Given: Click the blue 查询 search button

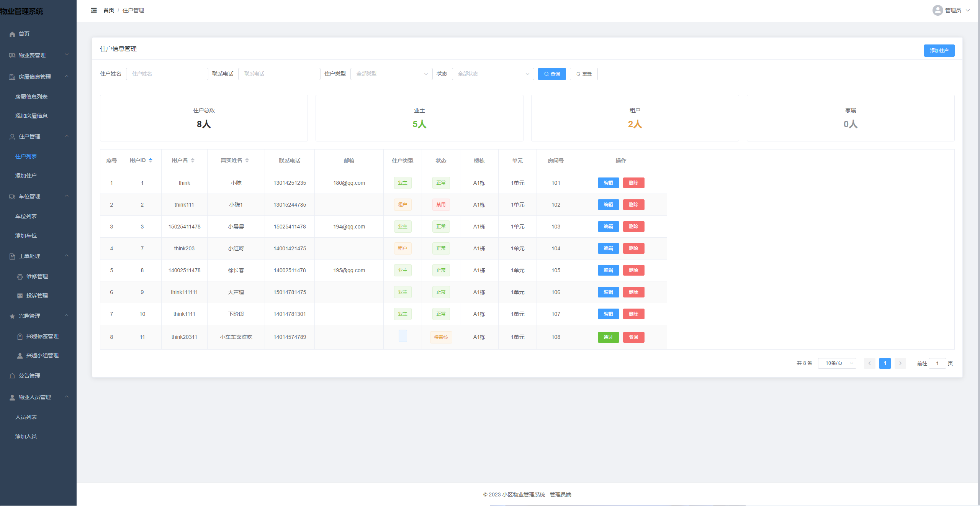Looking at the screenshot, I should tap(551, 74).
